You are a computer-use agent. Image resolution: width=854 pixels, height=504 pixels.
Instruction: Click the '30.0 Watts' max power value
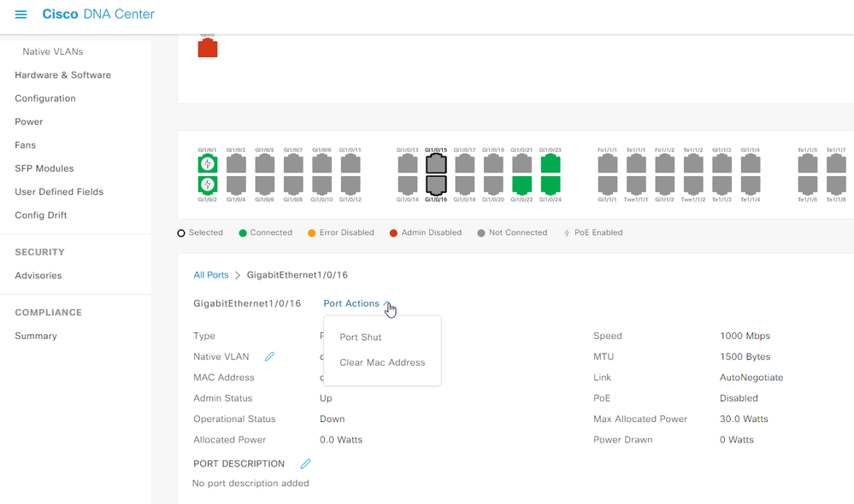(x=744, y=419)
